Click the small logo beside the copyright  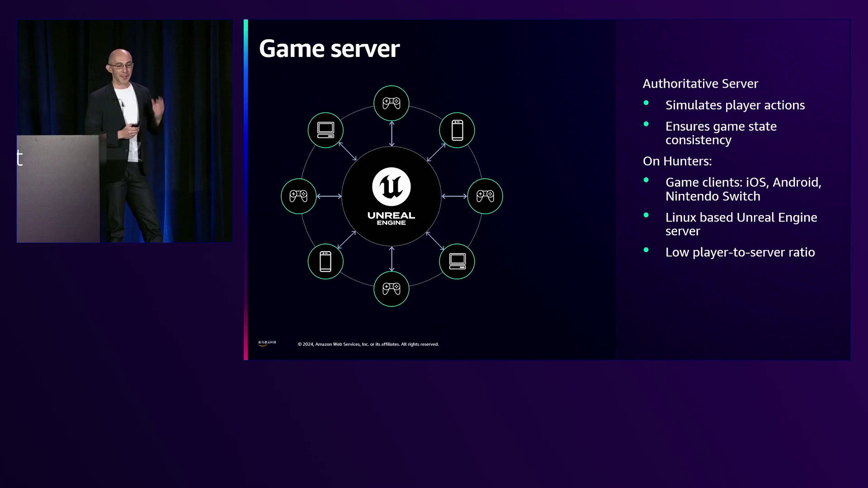click(x=267, y=343)
